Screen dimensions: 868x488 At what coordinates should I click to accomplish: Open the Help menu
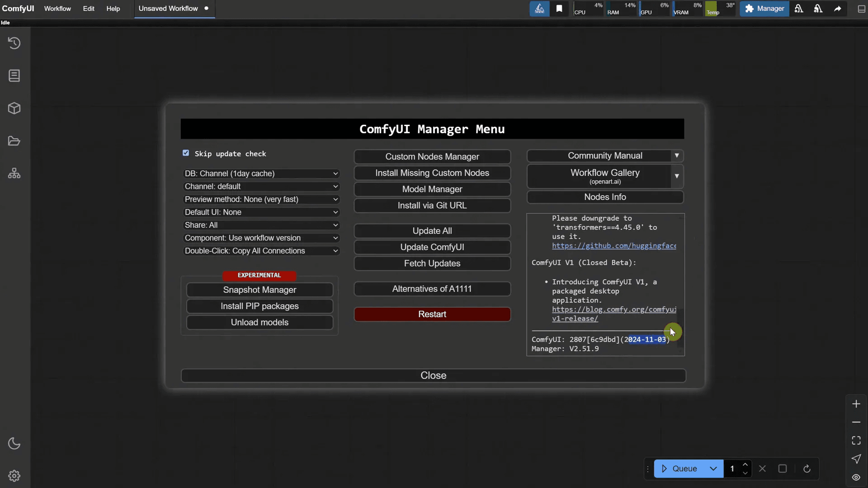(x=113, y=9)
